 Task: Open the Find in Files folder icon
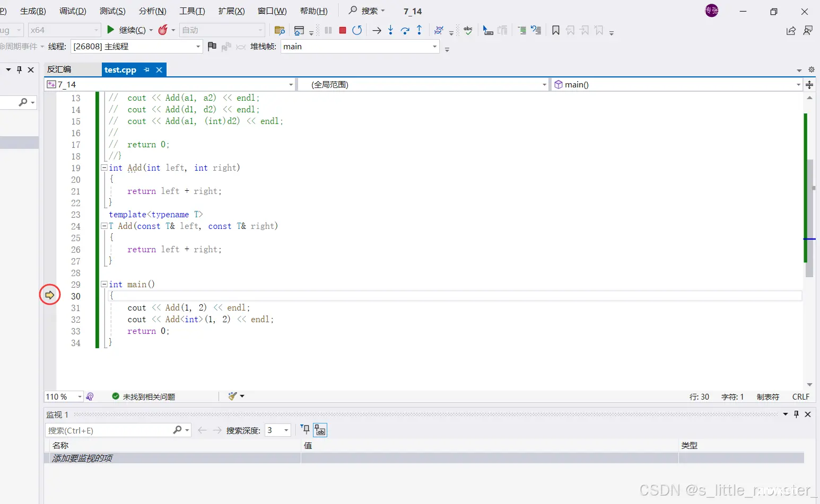[x=280, y=30]
